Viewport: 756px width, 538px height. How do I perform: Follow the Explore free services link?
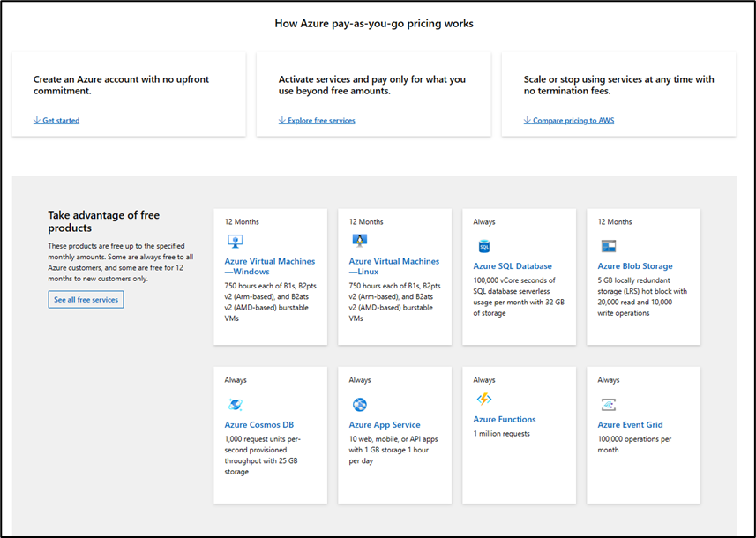[x=319, y=120]
